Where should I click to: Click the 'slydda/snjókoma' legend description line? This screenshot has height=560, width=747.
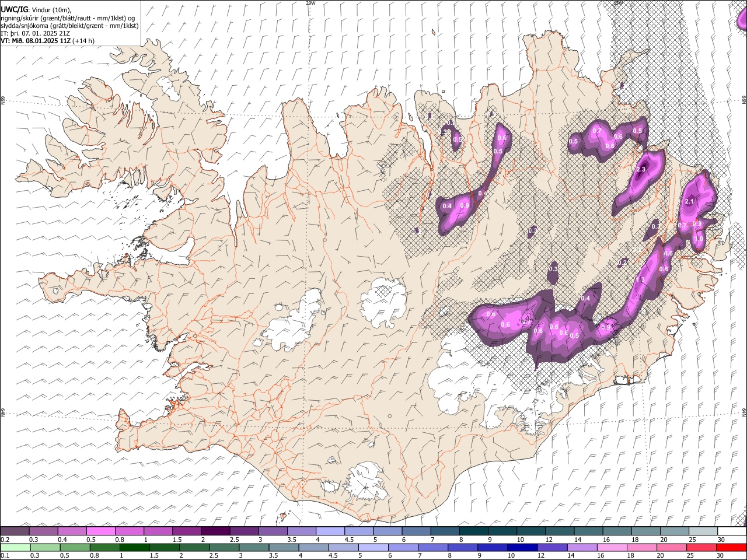69,26
